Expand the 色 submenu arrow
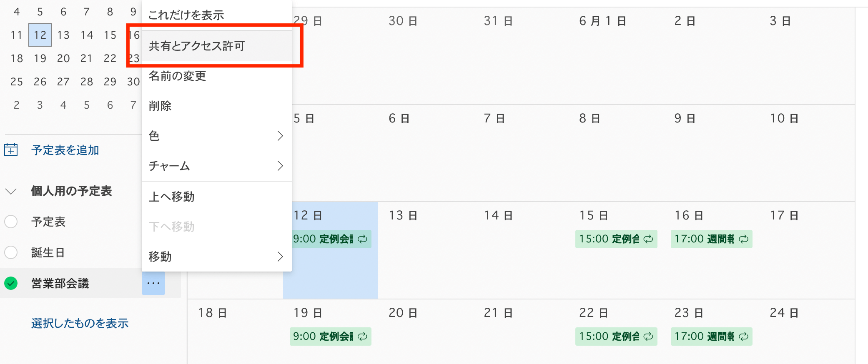This screenshot has height=364, width=868. pyautogui.click(x=280, y=136)
